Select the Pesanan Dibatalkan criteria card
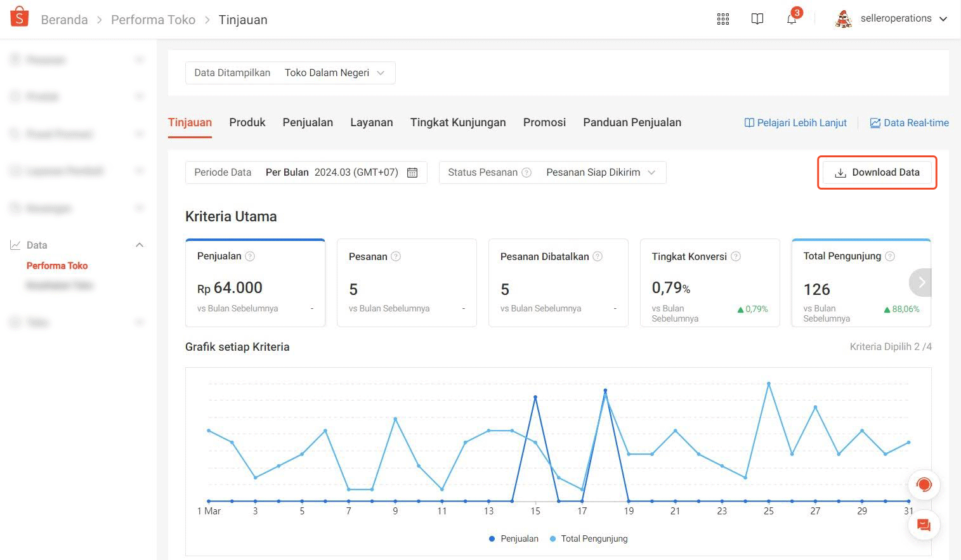The image size is (961, 560). [x=558, y=283]
